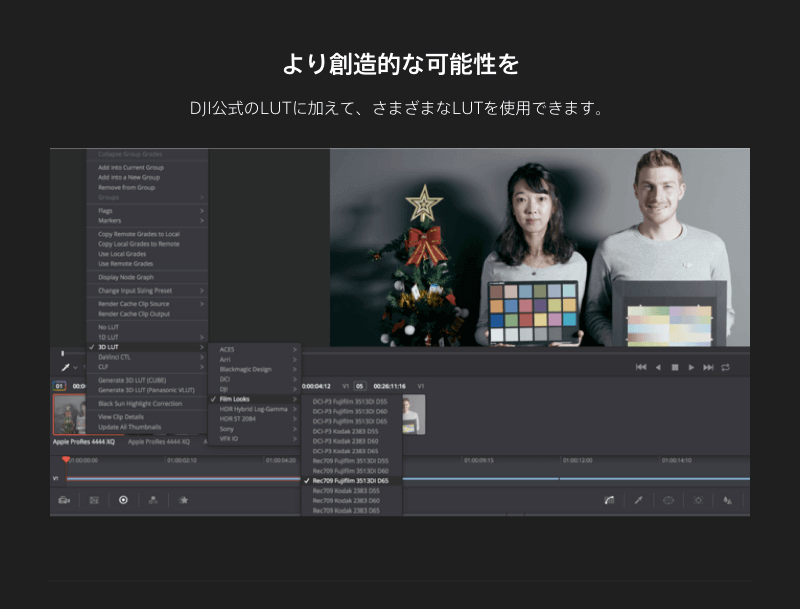Expand the Flags submenu
Screen dimensions: 800x609
(147, 211)
